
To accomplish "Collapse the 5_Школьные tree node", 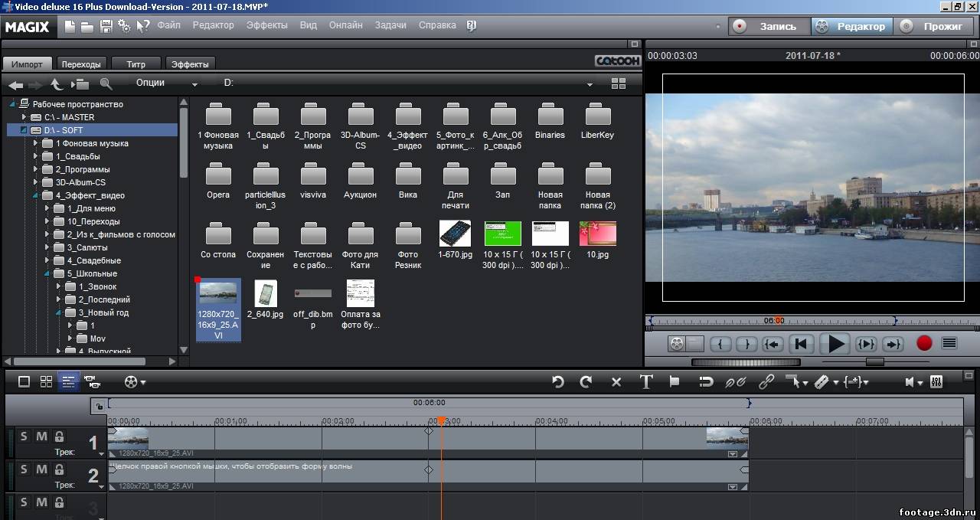I will tap(47, 273).
